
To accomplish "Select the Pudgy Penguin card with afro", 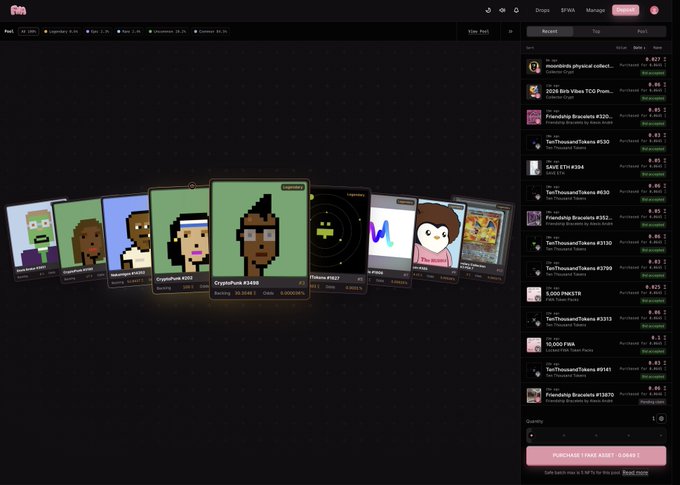I will point(438,240).
